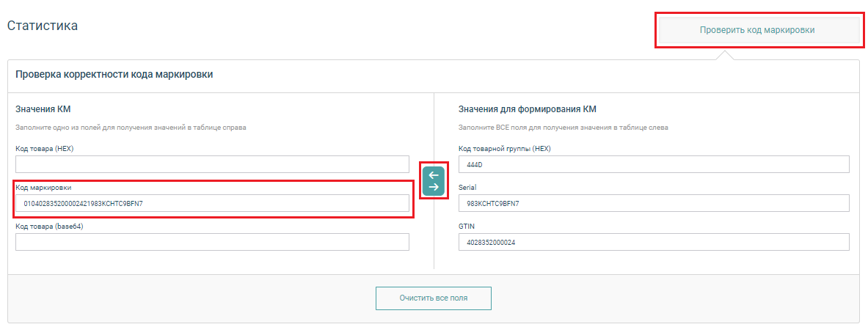Viewport: 868px width, 327px height.
Task: Click the Очистить все поля button
Action: (434, 298)
